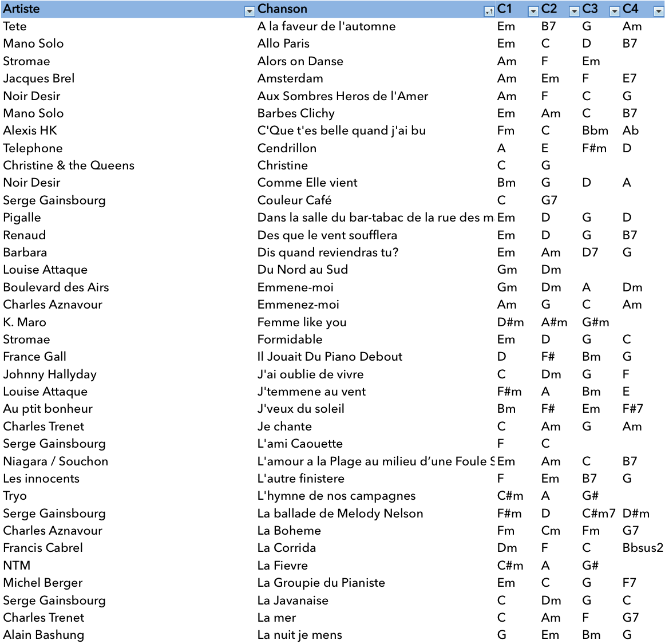The height and width of the screenshot is (644, 665).
Task: Open the C3 column filter dropdown
Action: click(614, 11)
